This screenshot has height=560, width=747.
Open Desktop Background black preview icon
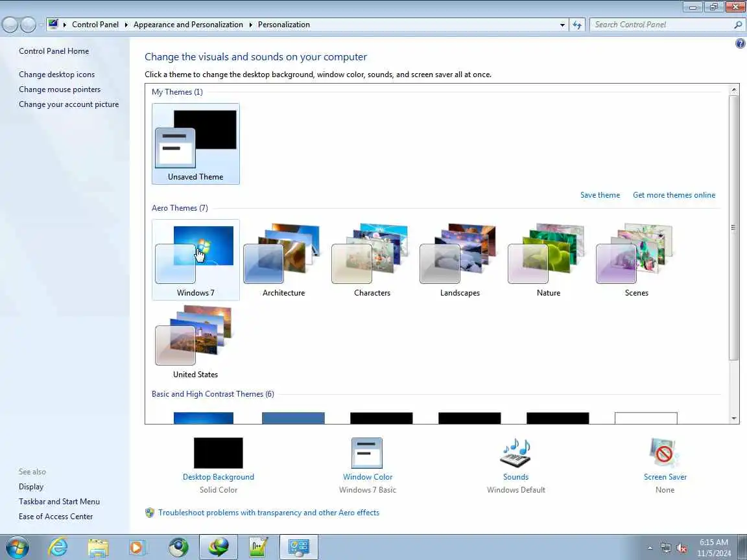218,453
